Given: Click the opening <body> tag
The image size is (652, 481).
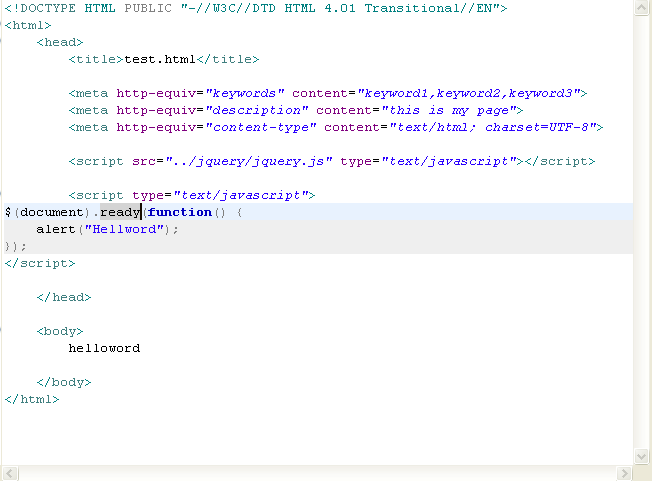Looking at the screenshot, I should (x=60, y=331).
